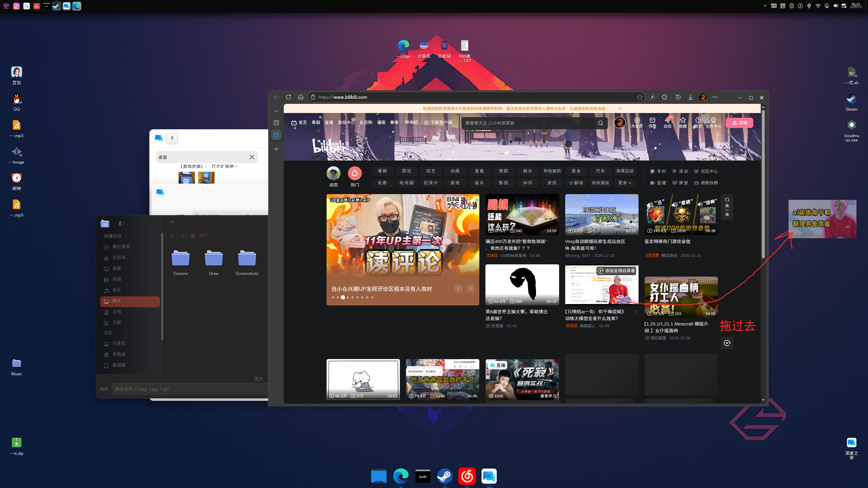Image resolution: width=868 pixels, height=488 pixels.
Task: Open bilibili 消息 messages icon
Action: point(652,123)
